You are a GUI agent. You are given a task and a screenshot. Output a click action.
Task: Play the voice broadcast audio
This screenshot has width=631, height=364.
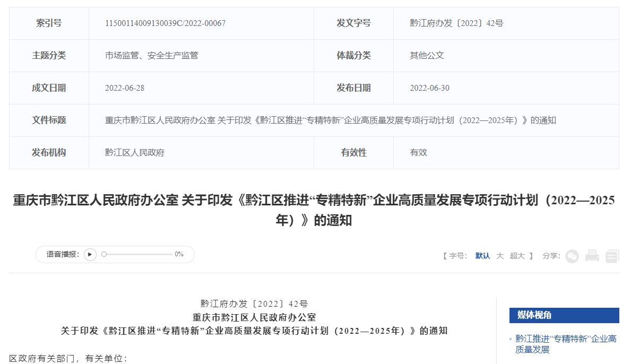tap(90, 255)
